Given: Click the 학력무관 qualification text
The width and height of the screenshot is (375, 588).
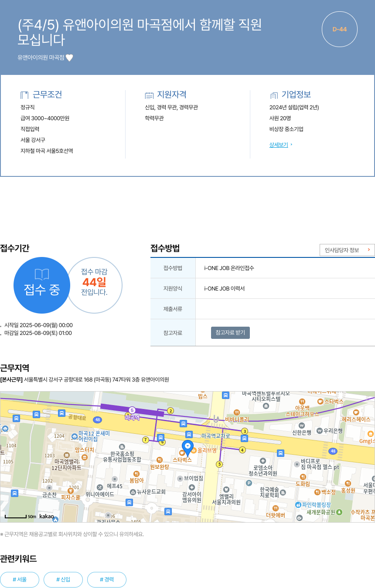Looking at the screenshot, I should pos(154,118).
